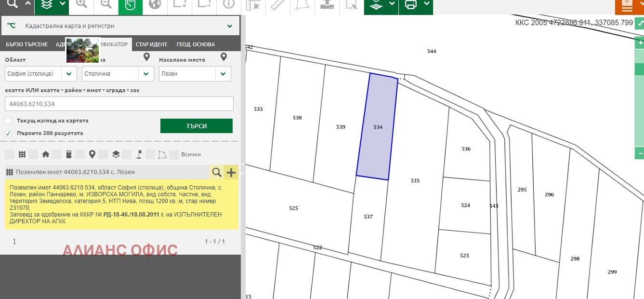Activate the pan hand tool
This screenshot has width=644, height=299.
pos(130,5)
